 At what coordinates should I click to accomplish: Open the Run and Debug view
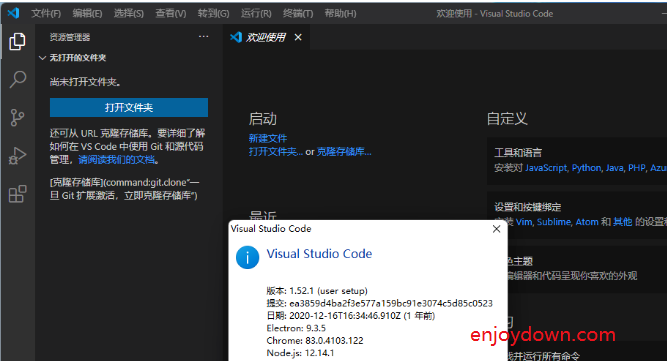17,156
